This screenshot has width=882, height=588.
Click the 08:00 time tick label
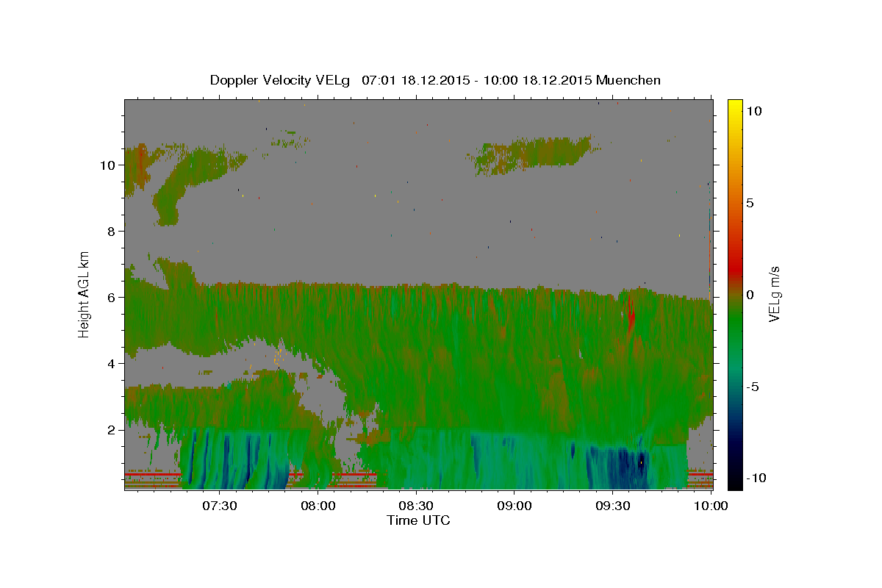coord(318,506)
